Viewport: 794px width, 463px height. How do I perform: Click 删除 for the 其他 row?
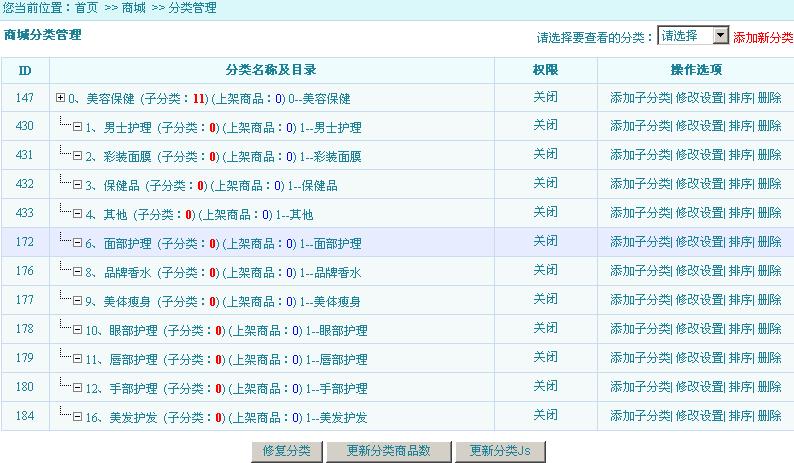[x=769, y=213]
